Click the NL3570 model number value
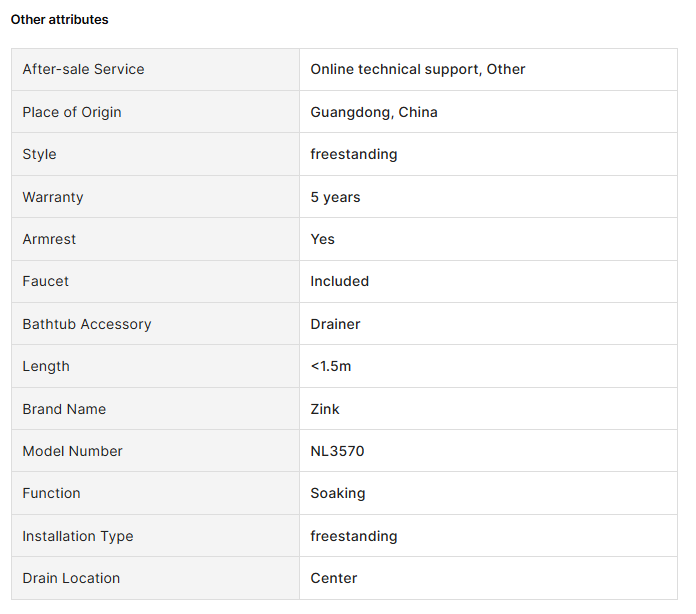Image resolution: width=696 pixels, height=614 pixels. 337,451
